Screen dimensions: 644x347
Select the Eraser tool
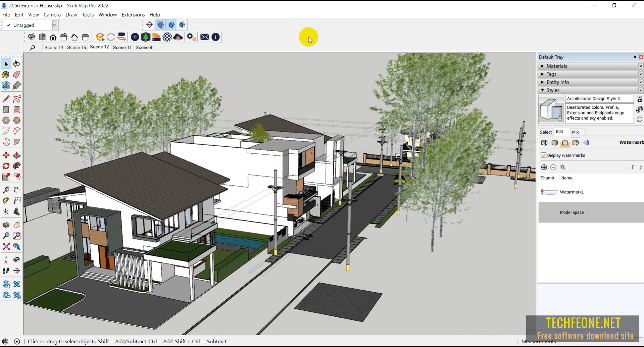[17, 75]
